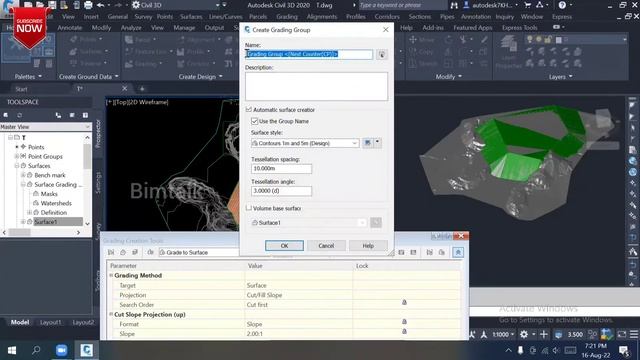The width and height of the screenshot is (640, 360).
Task: Click the lock icon in Slope row
Action: (x=404, y=331)
